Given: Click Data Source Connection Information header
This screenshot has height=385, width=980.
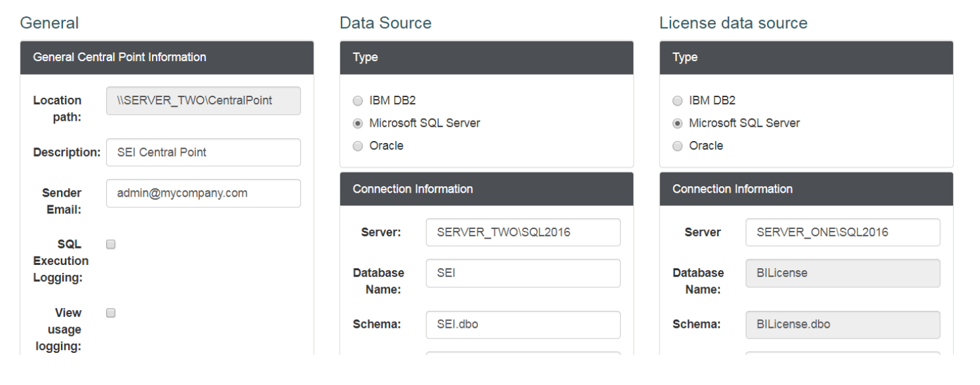Looking at the screenshot, I should point(486,189).
